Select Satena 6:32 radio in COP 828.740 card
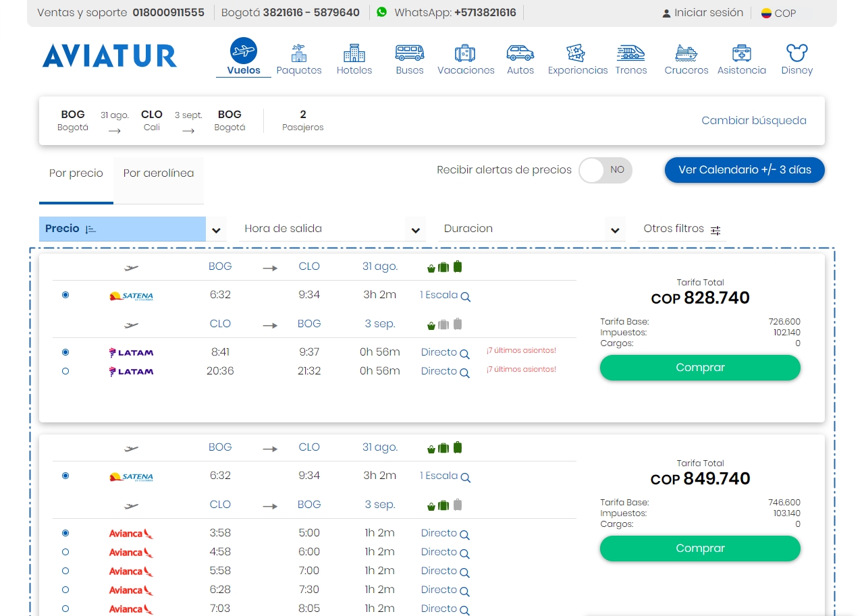 pos(65,295)
